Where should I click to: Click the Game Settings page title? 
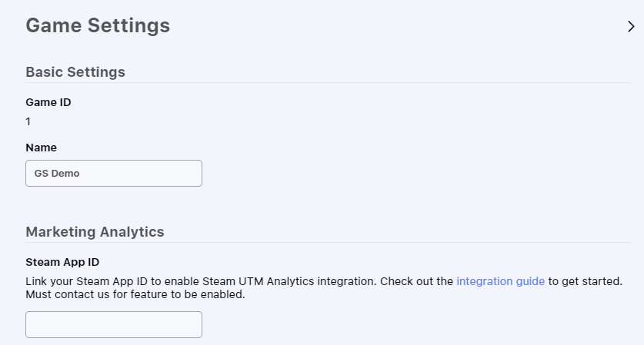[x=98, y=25]
